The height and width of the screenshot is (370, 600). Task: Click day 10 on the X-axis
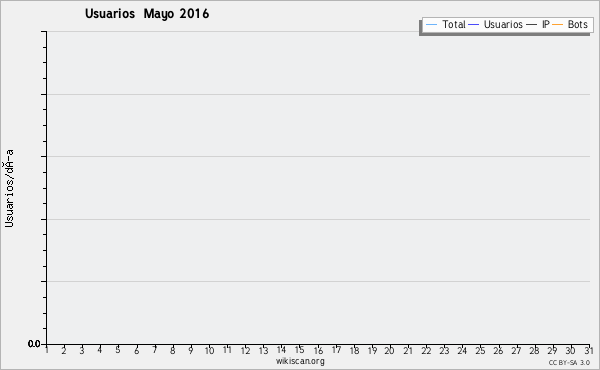point(209,350)
